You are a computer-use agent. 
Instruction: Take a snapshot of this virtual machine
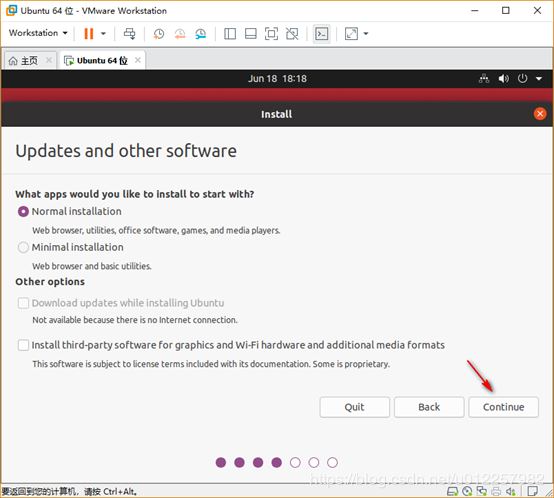pos(159,34)
